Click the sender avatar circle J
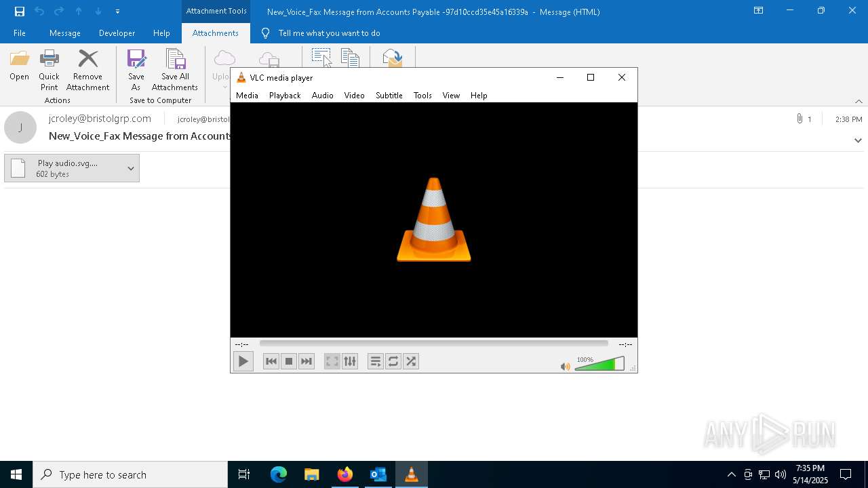 coord(20,127)
